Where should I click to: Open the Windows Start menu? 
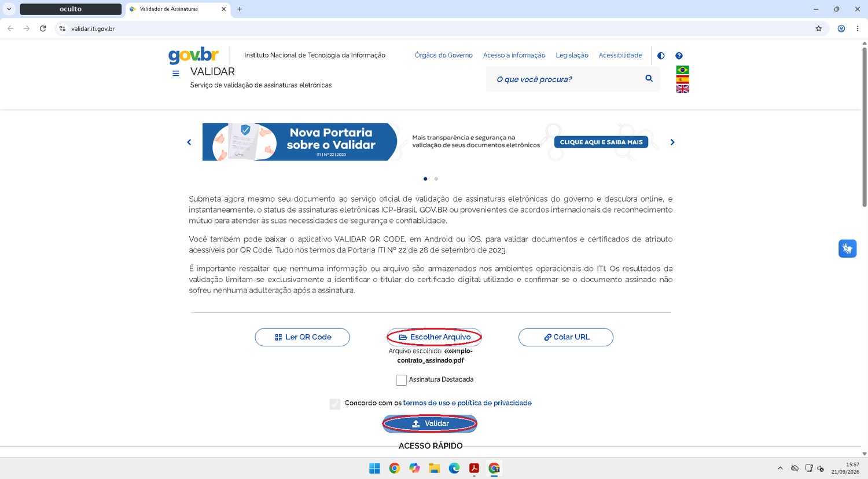[374, 469]
